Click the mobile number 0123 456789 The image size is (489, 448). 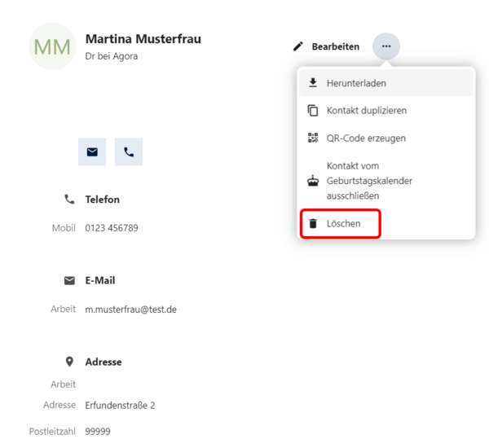[112, 228]
